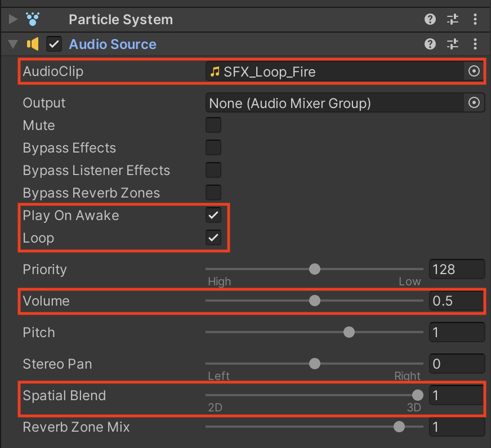Disable the Play On Awake checkbox
The width and height of the screenshot is (491, 448).
pyautogui.click(x=213, y=215)
